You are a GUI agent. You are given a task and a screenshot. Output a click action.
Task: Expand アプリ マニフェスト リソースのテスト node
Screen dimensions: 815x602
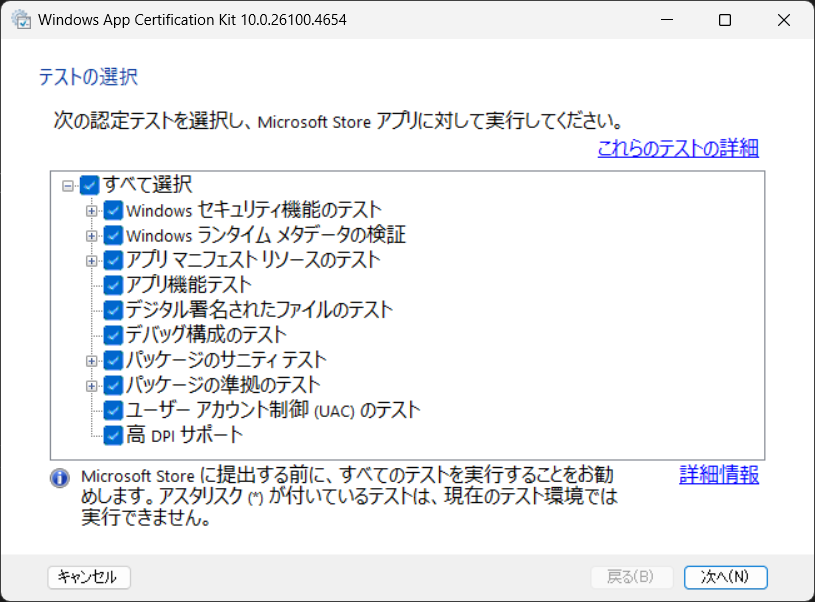(91, 260)
